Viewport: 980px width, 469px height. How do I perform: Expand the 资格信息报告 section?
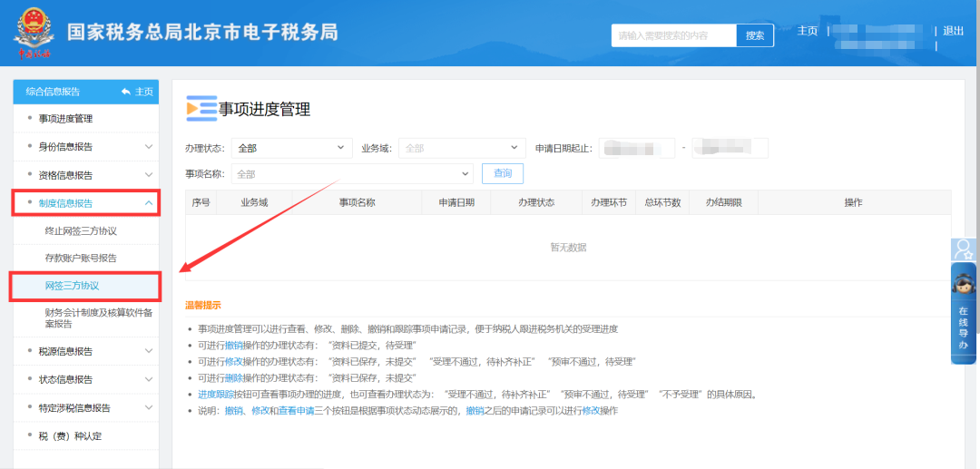(86, 175)
